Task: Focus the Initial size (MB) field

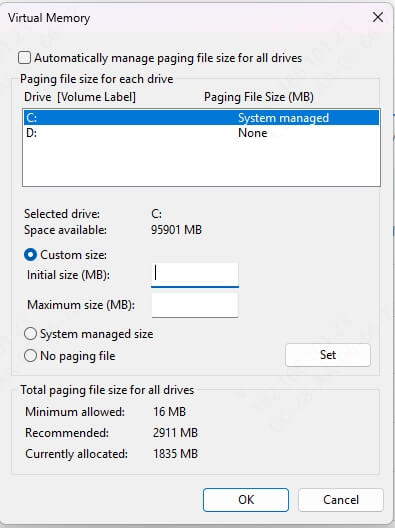Action: [195, 275]
